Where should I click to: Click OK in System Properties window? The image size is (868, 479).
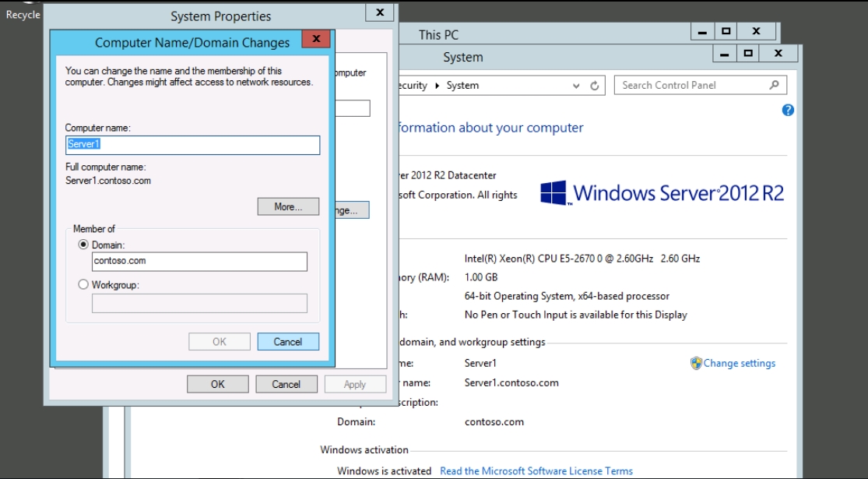(x=217, y=384)
